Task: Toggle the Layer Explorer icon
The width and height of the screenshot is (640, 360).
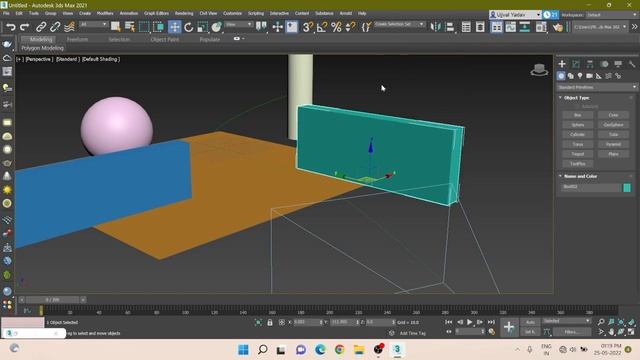Action: tap(480, 27)
